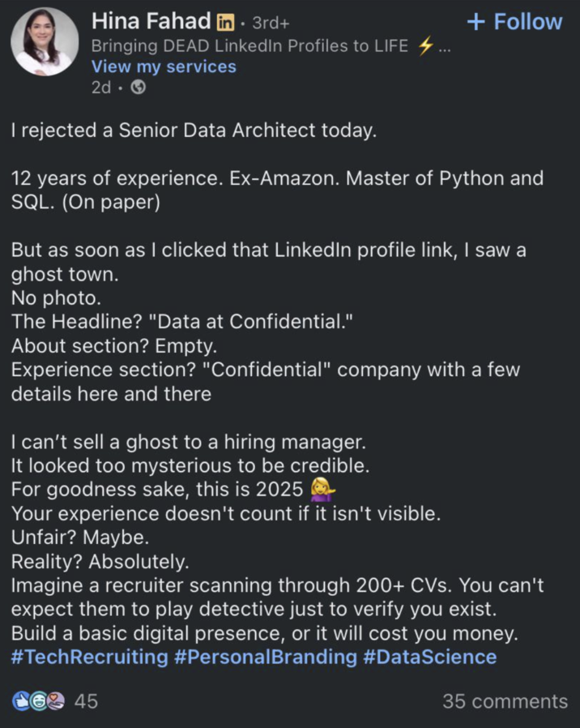This screenshot has width=580, height=728.
Task: Click Hina Fahad's profile photo
Action: point(45,41)
